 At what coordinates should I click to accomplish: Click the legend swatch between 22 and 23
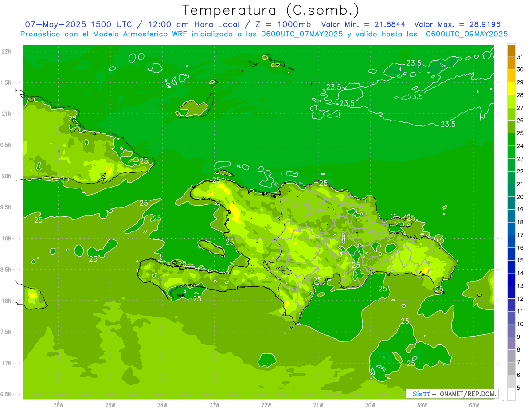511,165
